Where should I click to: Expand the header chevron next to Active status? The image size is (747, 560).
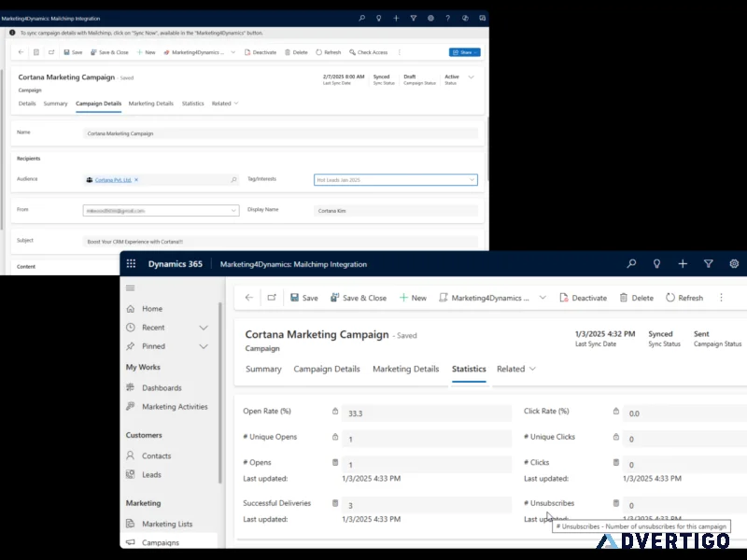471,77
